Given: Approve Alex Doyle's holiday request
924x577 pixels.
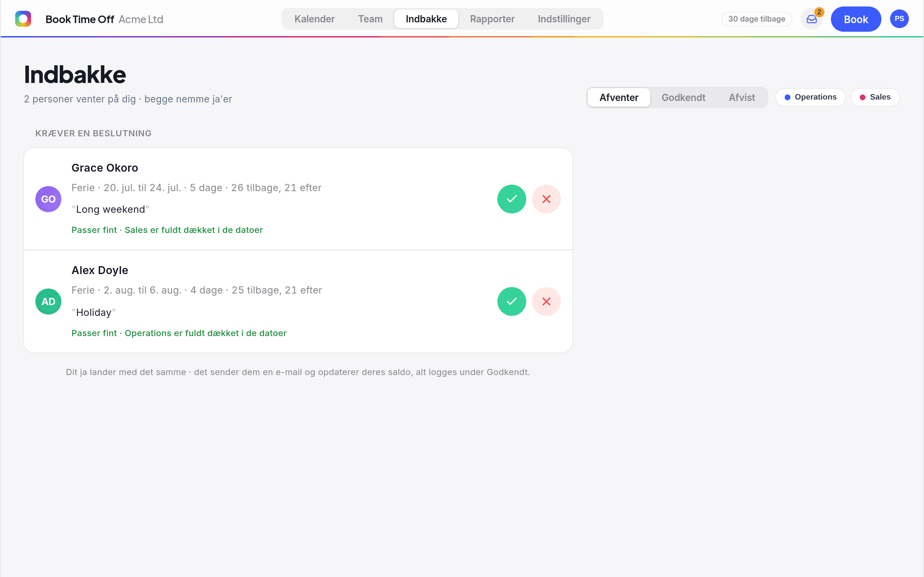Looking at the screenshot, I should point(512,301).
